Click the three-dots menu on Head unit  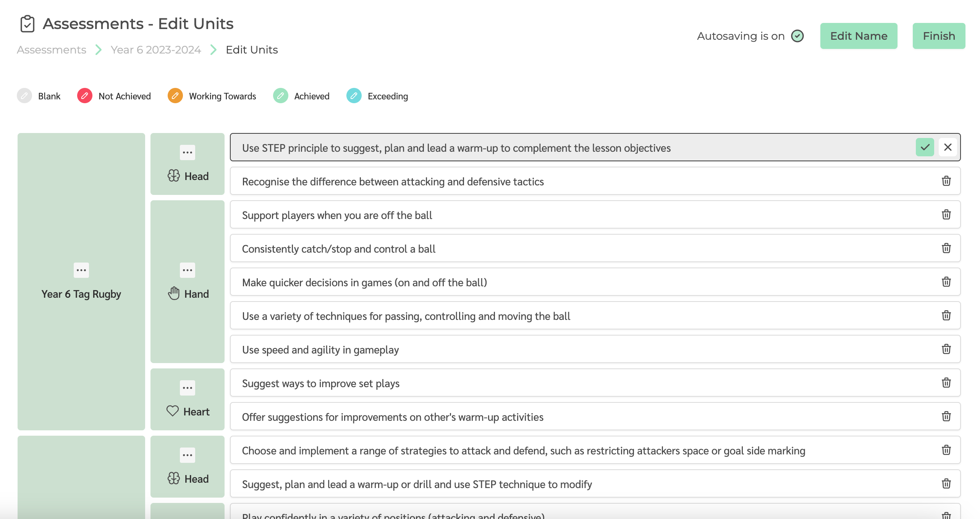click(x=188, y=152)
